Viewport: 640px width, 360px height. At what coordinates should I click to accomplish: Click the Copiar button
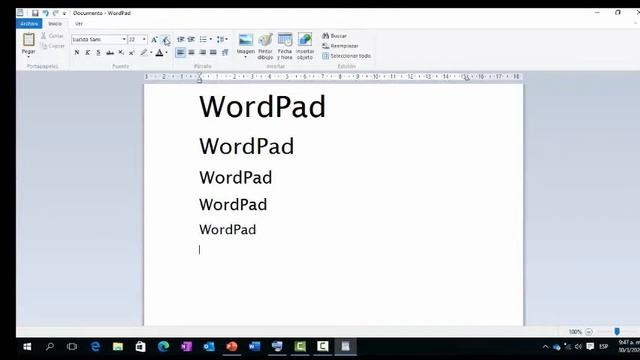53,46
